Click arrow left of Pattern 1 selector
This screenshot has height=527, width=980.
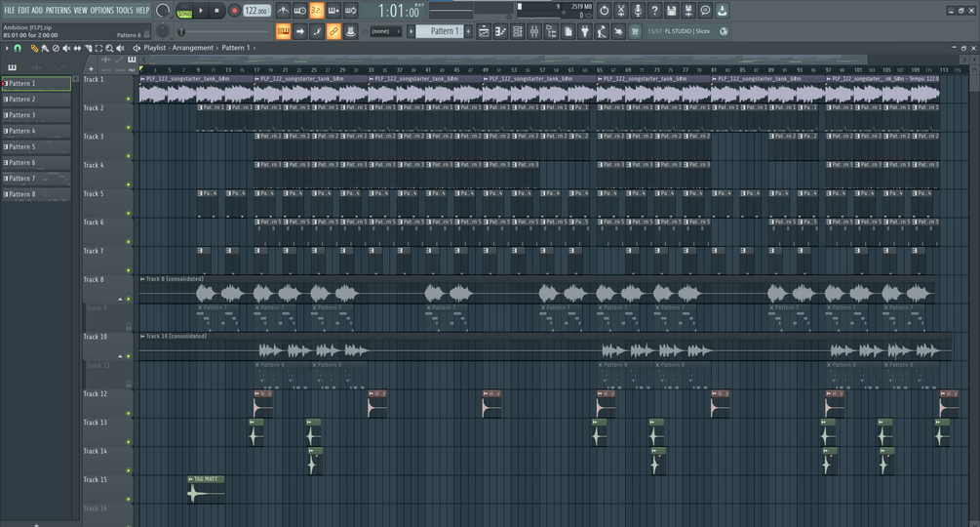[412, 31]
